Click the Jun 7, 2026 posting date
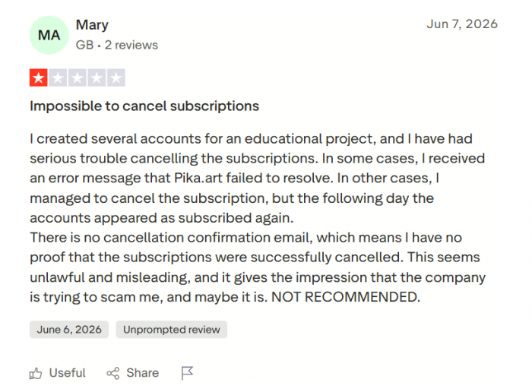This screenshot has width=532, height=392. (x=462, y=24)
